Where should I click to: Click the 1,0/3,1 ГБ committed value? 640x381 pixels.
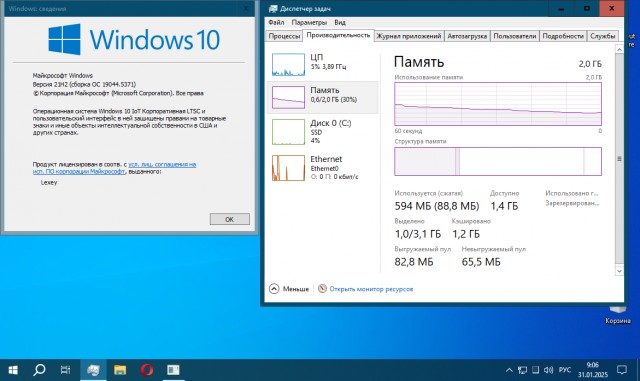(x=418, y=234)
